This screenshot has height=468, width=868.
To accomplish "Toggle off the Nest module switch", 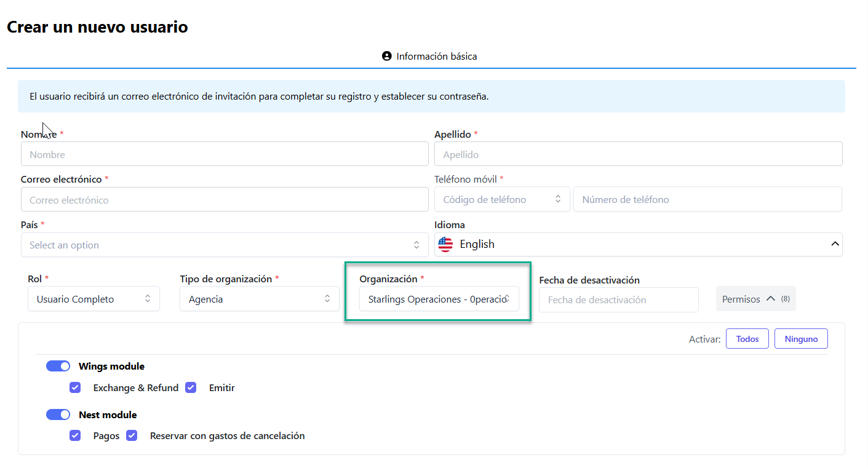I will coord(58,415).
